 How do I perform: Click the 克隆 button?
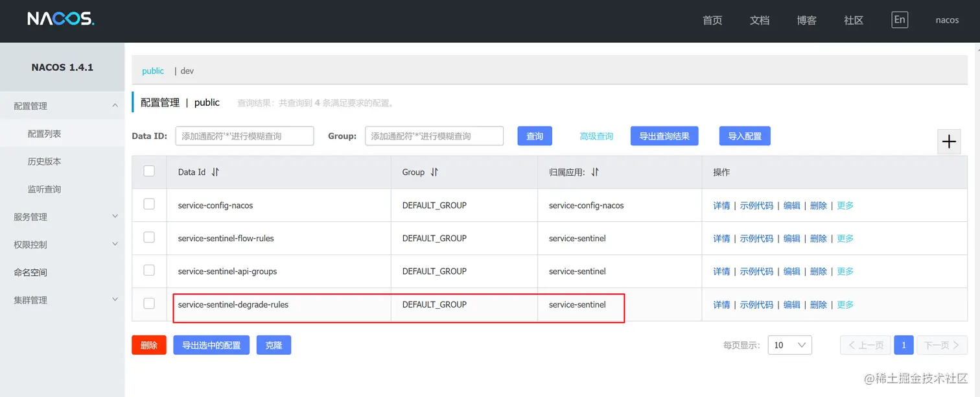(x=274, y=345)
